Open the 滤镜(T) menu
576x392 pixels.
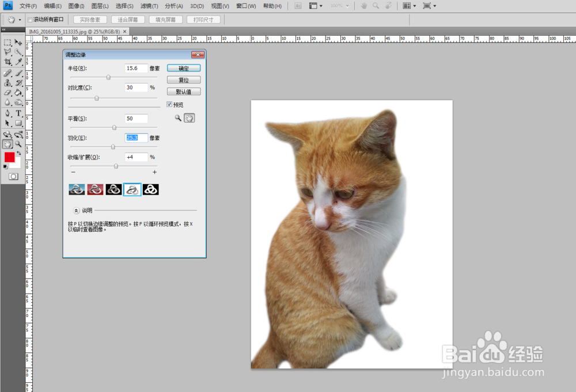[x=149, y=6]
